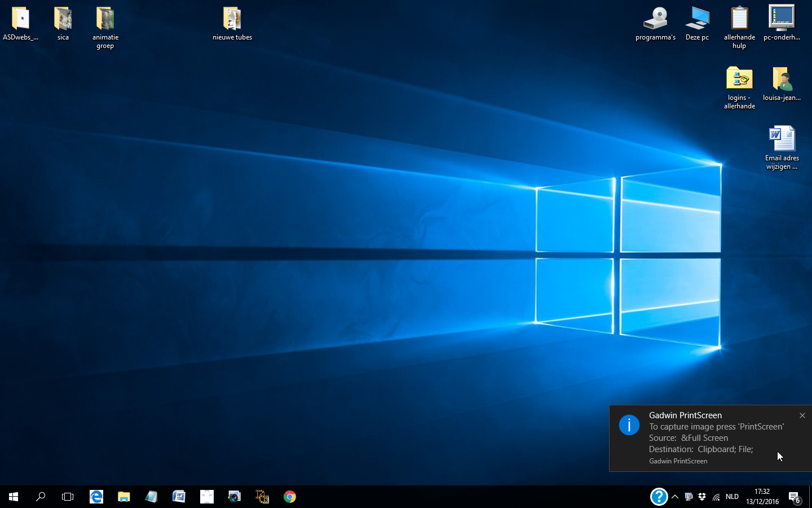The width and height of the screenshot is (812, 508).
Task: Open Task View on the taskbar
Action: pyautogui.click(x=68, y=497)
